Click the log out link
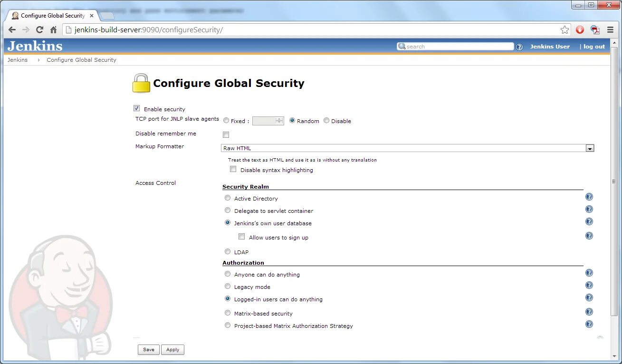This screenshot has width=622, height=364. click(594, 47)
